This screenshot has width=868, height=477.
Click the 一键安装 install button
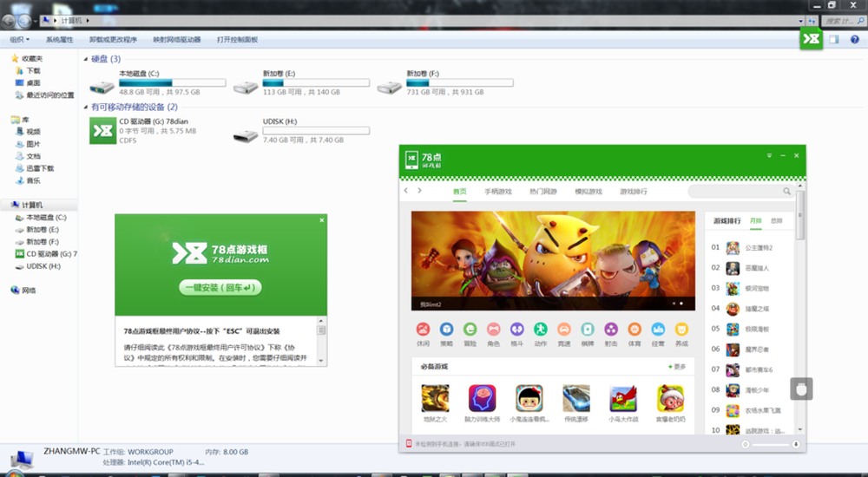click(x=220, y=288)
